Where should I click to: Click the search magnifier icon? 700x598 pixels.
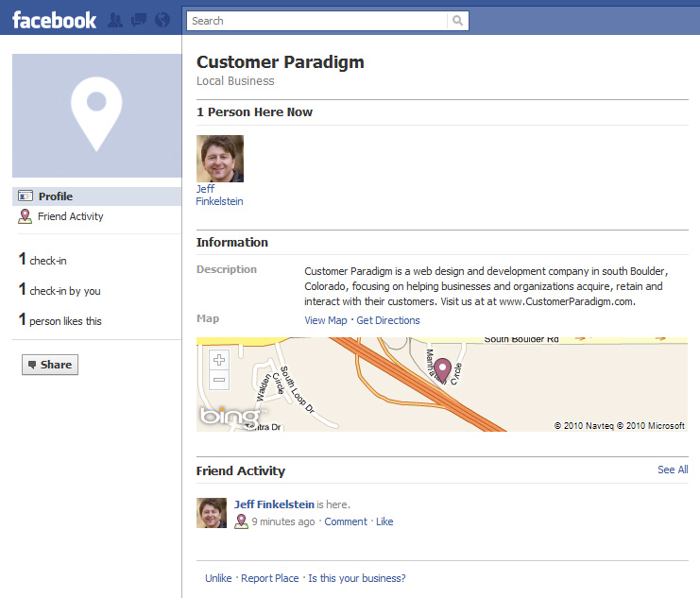coord(457,21)
